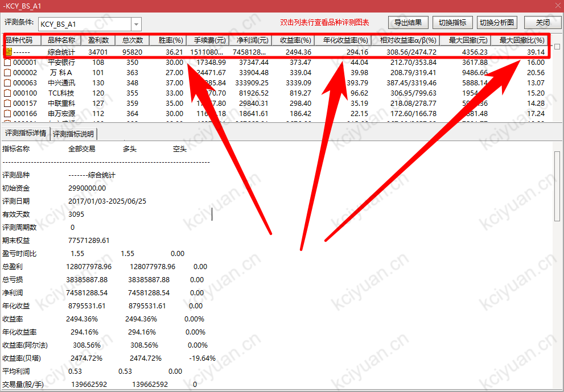Click the 净利润(元) column header
This screenshot has height=392, width=564.
coord(250,41)
